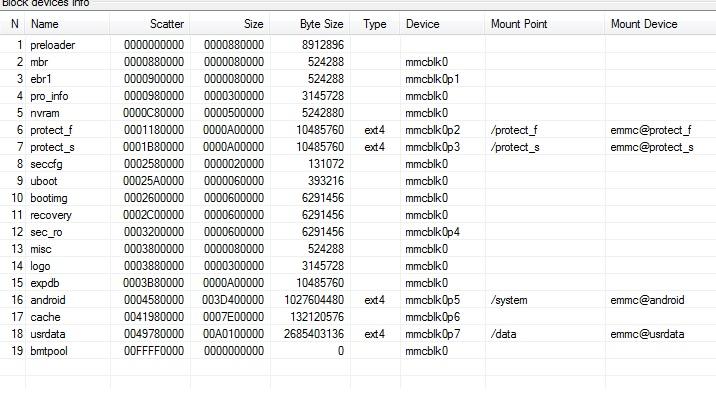Select the usrdata partition row

[x=358, y=334]
